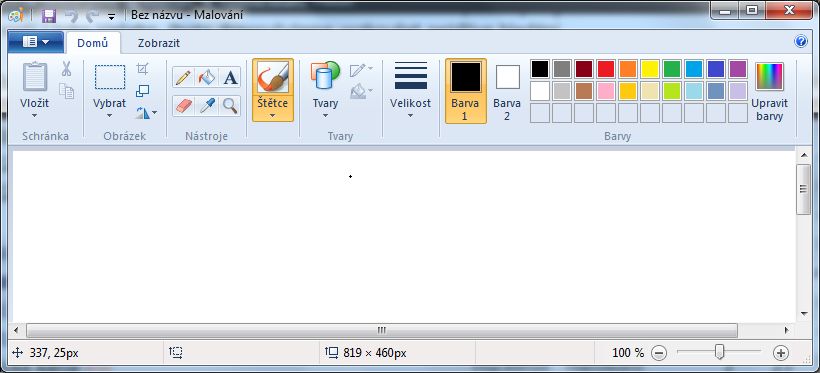Toggle Barva 2 as active color
The width and height of the screenshot is (820, 373).
point(507,91)
